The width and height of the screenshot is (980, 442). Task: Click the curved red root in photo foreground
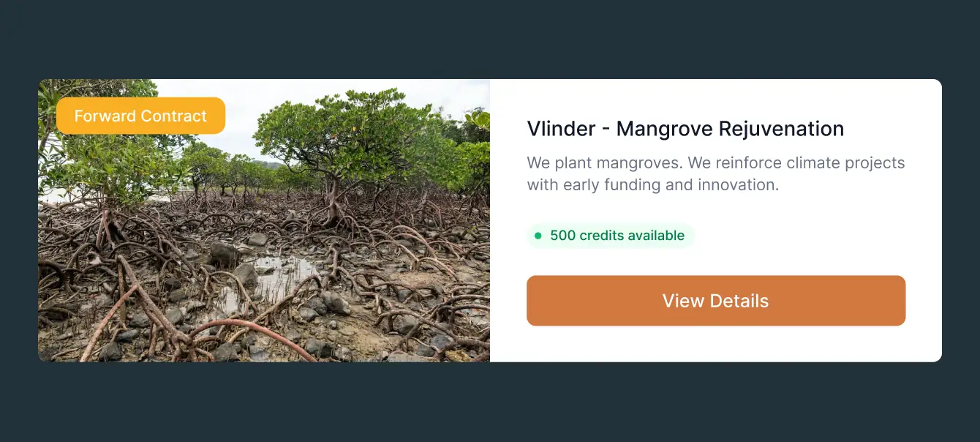point(249,333)
